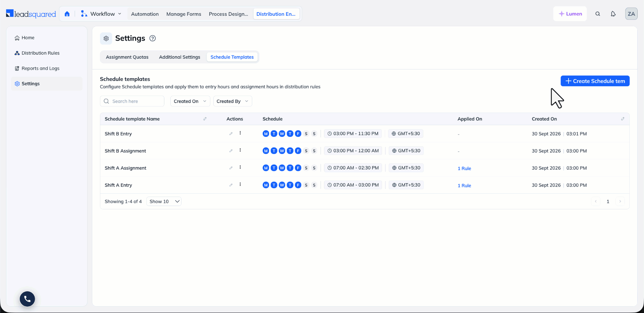Click the floating phone call button
The height and width of the screenshot is (313, 644).
[x=27, y=299]
